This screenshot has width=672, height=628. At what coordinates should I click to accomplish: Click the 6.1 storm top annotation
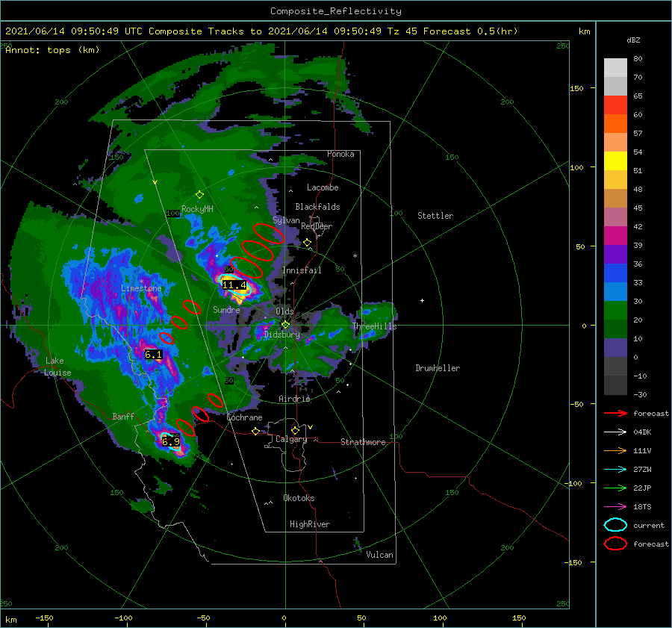(x=153, y=355)
